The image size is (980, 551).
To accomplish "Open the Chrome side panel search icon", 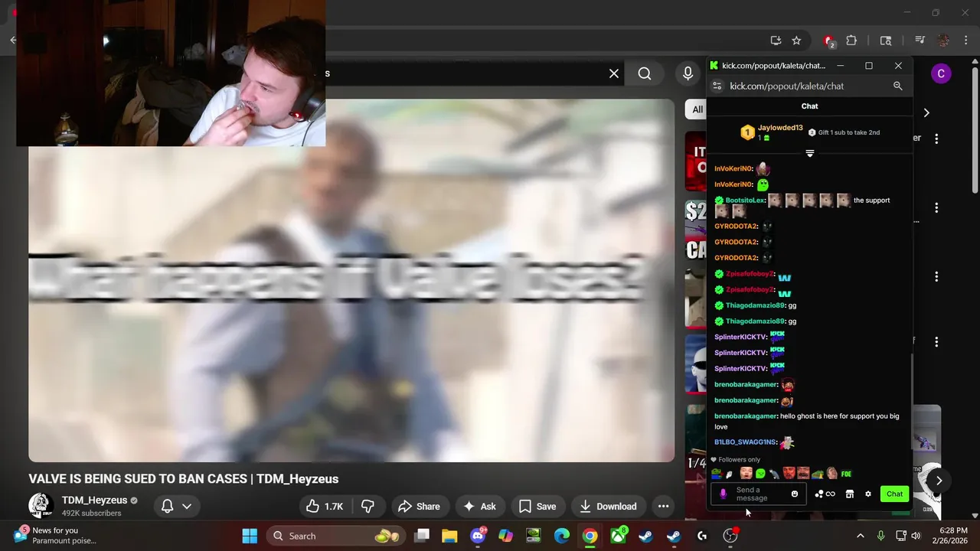I will (886, 41).
